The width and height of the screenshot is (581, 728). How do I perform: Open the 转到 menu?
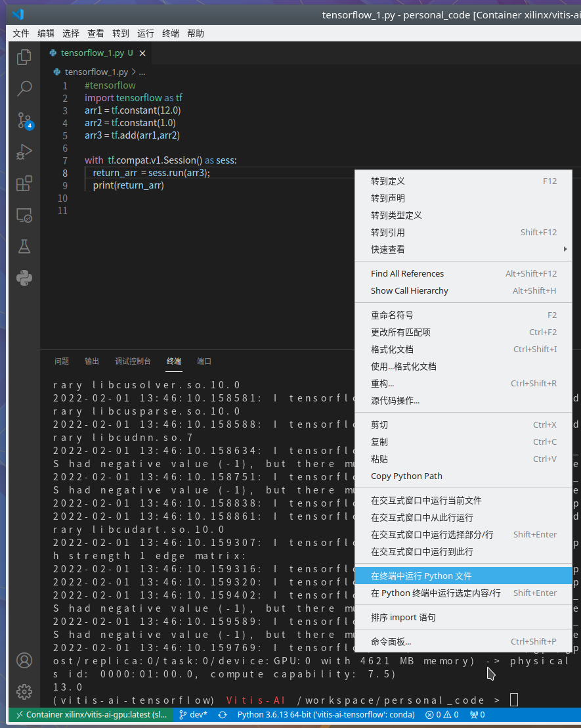click(x=121, y=34)
